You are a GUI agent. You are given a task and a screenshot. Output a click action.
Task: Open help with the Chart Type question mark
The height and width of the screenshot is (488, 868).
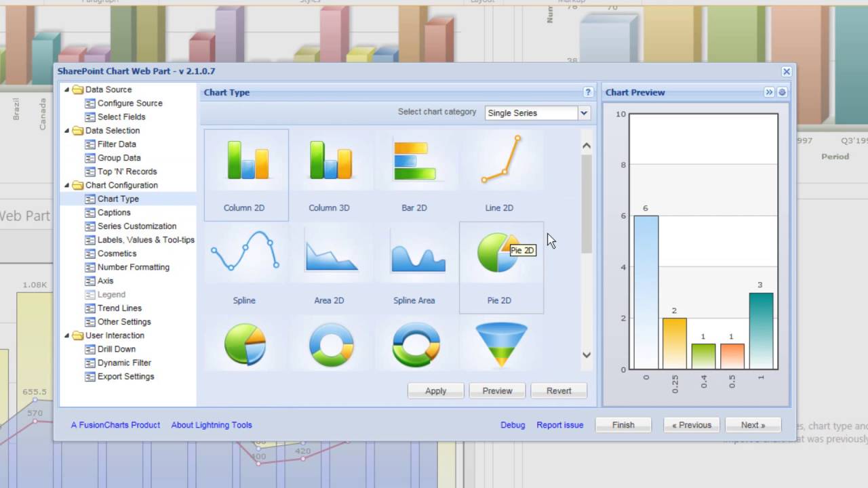[588, 92]
